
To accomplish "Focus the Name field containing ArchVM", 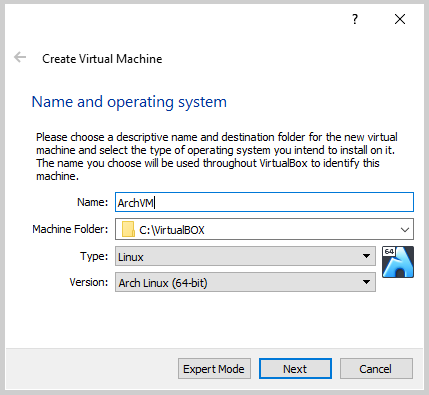I will click(x=264, y=202).
